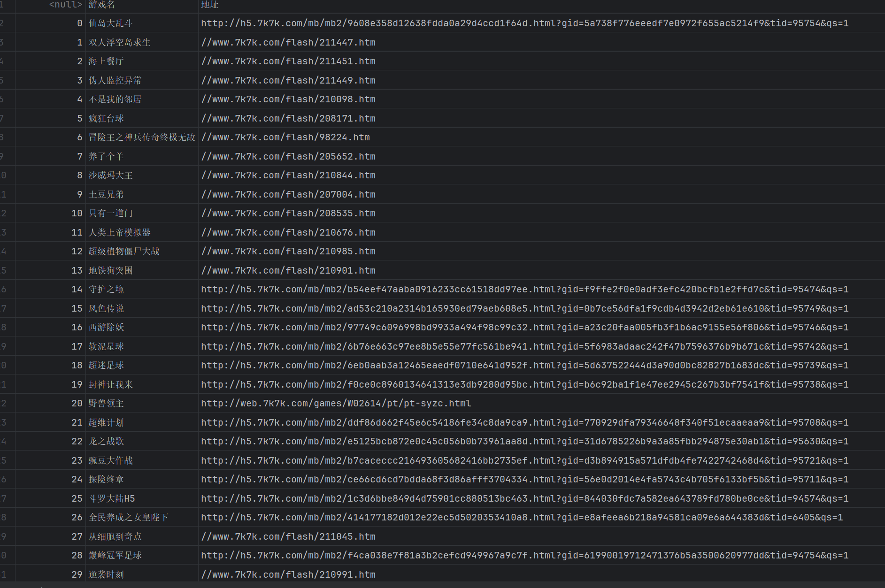Image resolution: width=885 pixels, height=588 pixels.
Task: Click the URL cell for 野兽领主
Action: [336, 403]
